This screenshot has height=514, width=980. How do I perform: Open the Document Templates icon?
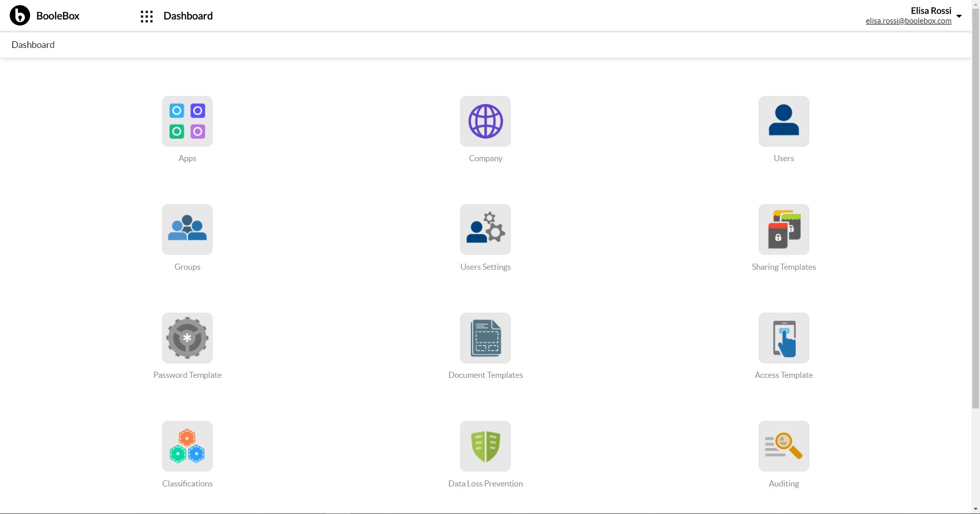coord(485,338)
